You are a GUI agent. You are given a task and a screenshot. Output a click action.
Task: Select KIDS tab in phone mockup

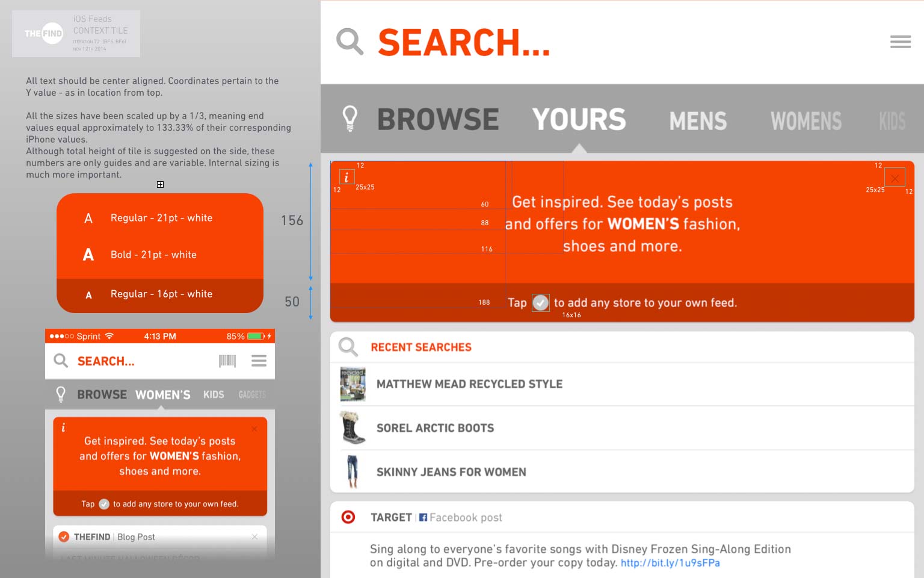pyautogui.click(x=214, y=394)
